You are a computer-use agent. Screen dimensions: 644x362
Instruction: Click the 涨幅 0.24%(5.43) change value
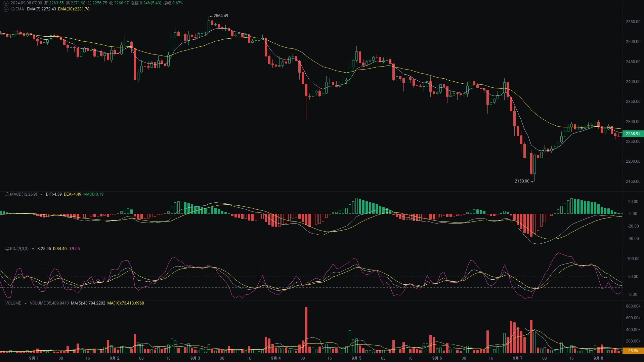pos(146,3)
